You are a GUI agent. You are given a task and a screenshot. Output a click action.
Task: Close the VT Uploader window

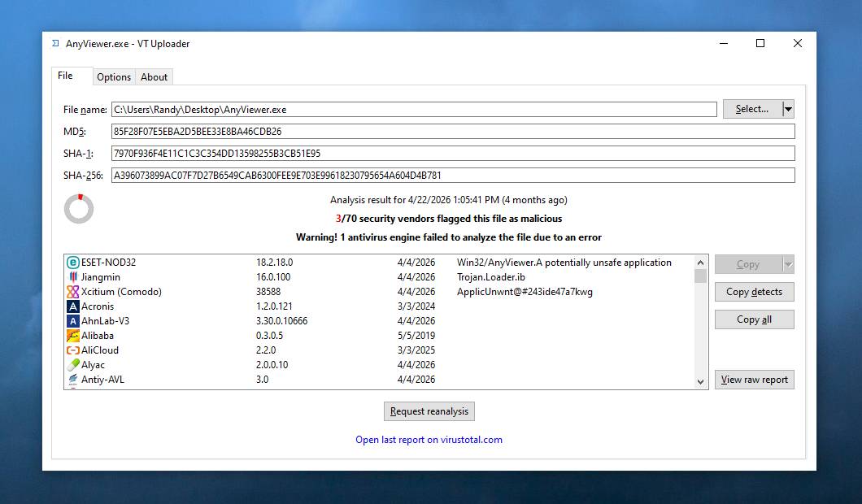coord(798,43)
